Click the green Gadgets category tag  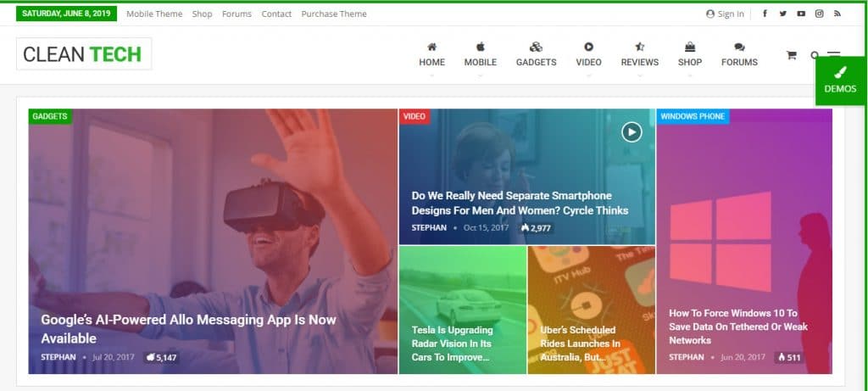click(x=50, y=116)
